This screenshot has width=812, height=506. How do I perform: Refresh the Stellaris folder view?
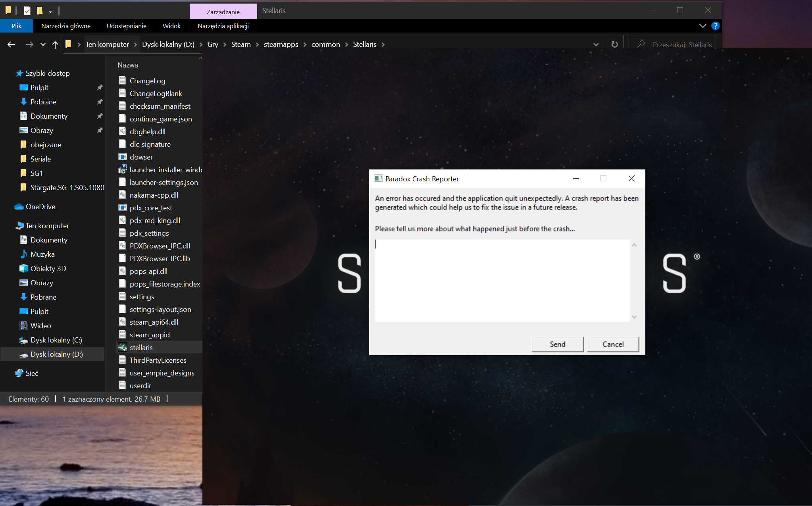614,44
